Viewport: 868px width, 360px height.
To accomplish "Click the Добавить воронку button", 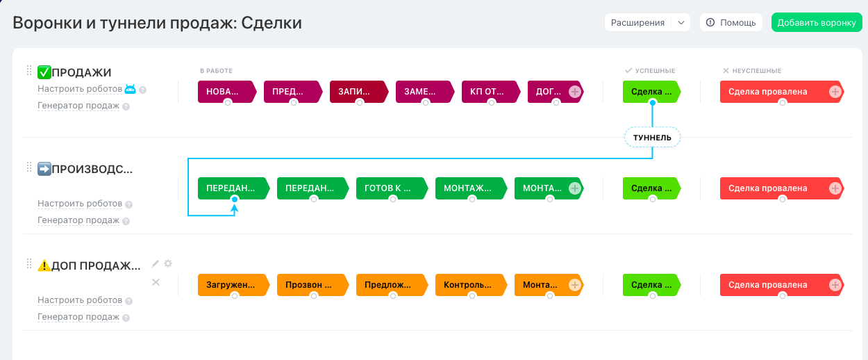I will pyautogui.click(x=816, y=23).
